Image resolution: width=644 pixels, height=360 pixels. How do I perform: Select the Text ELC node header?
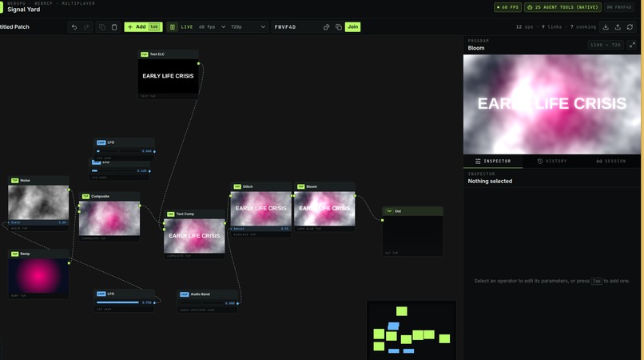[169, 54]
